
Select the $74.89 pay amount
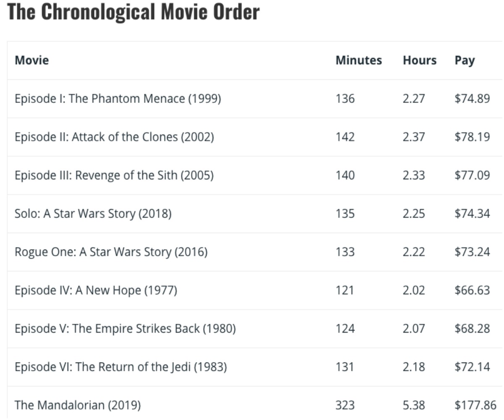472,99
